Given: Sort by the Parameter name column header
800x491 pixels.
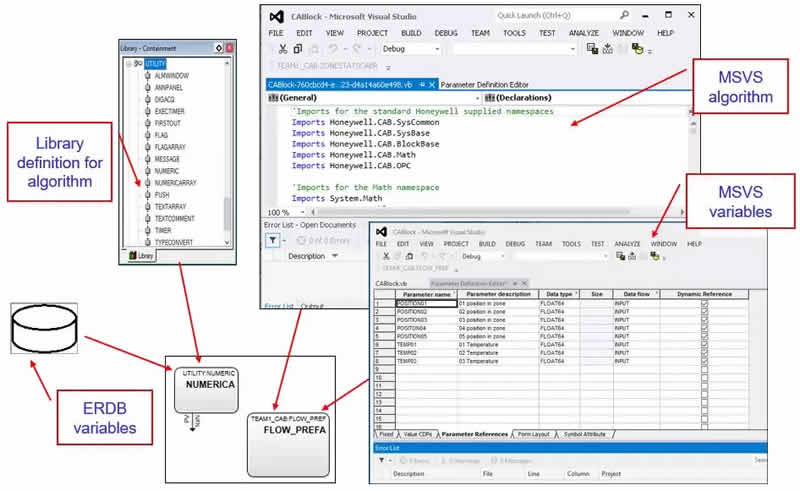Looking at the screenshot, I should click(x=427, y=294).
